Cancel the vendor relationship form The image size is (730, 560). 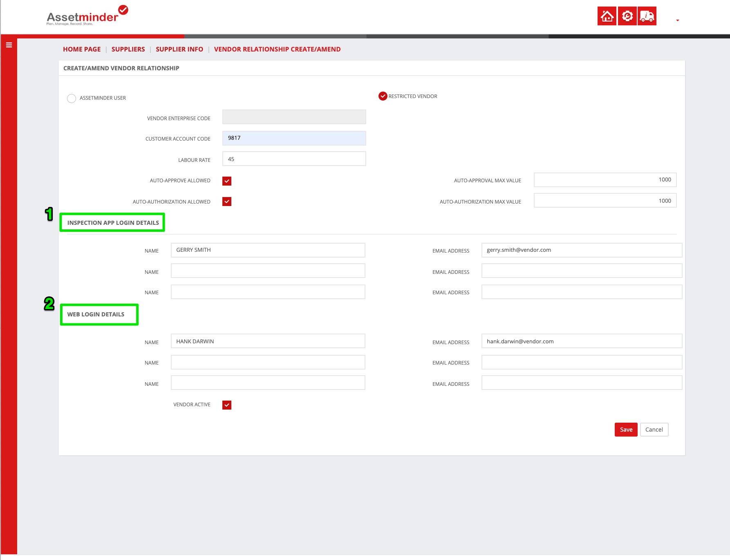pyautogui.click(x=654, y=430)
